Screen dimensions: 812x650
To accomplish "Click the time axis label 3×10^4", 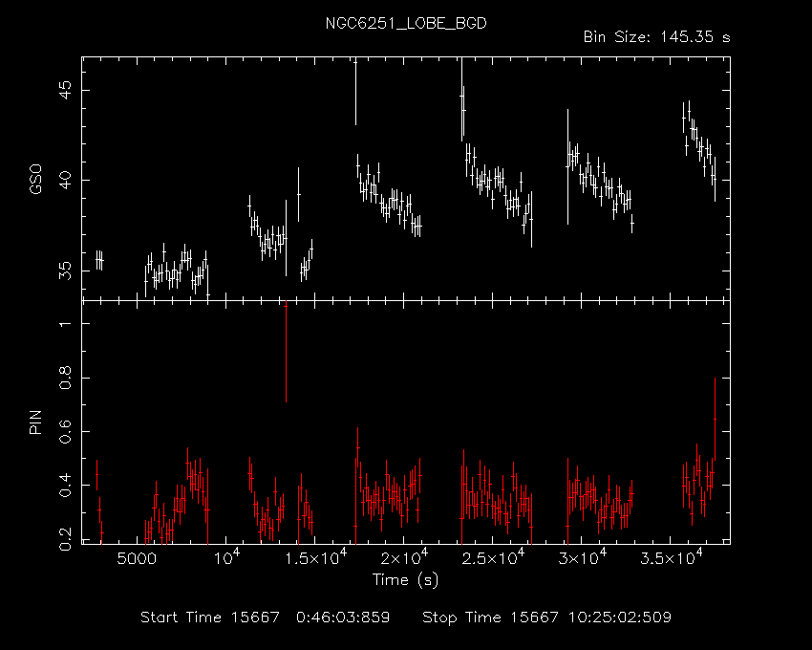I will click(x=583, y=557).
